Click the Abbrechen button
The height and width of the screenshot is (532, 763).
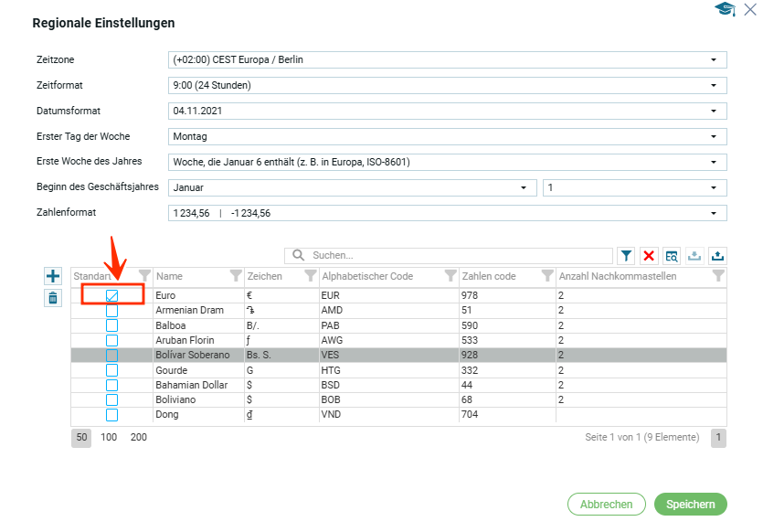tap(606, 505)
